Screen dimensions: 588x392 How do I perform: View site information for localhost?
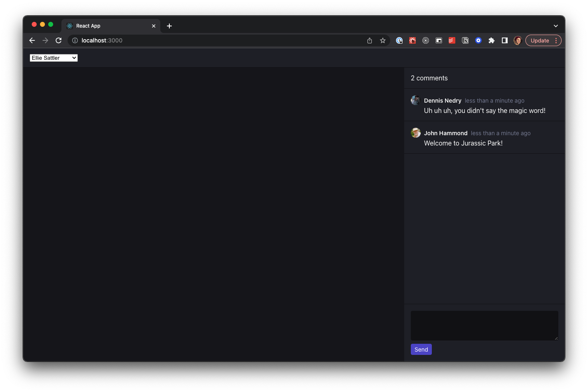pos(75,40)
